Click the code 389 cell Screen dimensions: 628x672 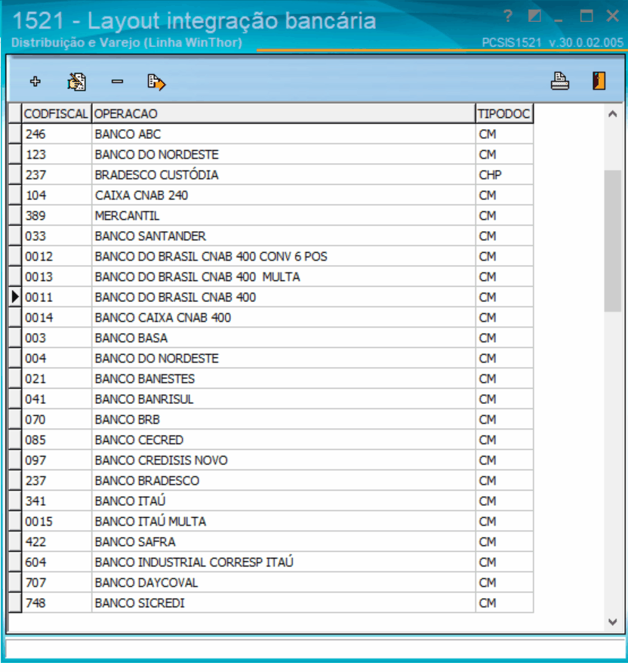pyautogui.click(x=57, y=216)
